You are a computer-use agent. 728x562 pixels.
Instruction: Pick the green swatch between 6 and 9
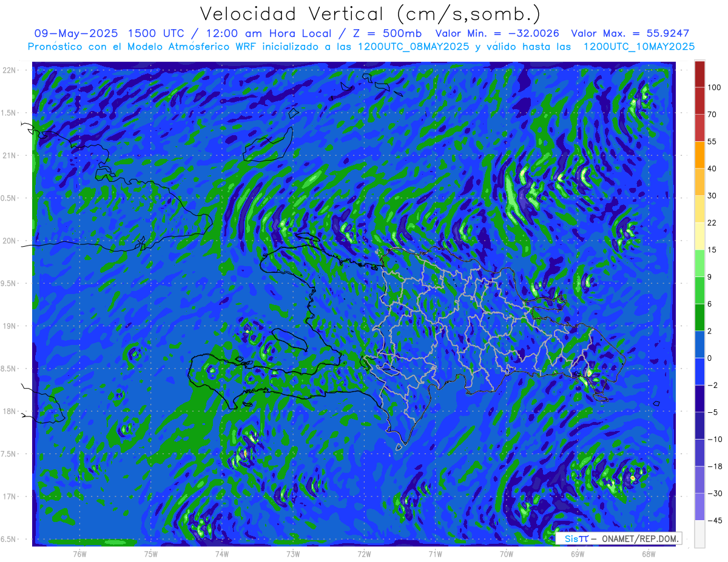pos(699,290)
